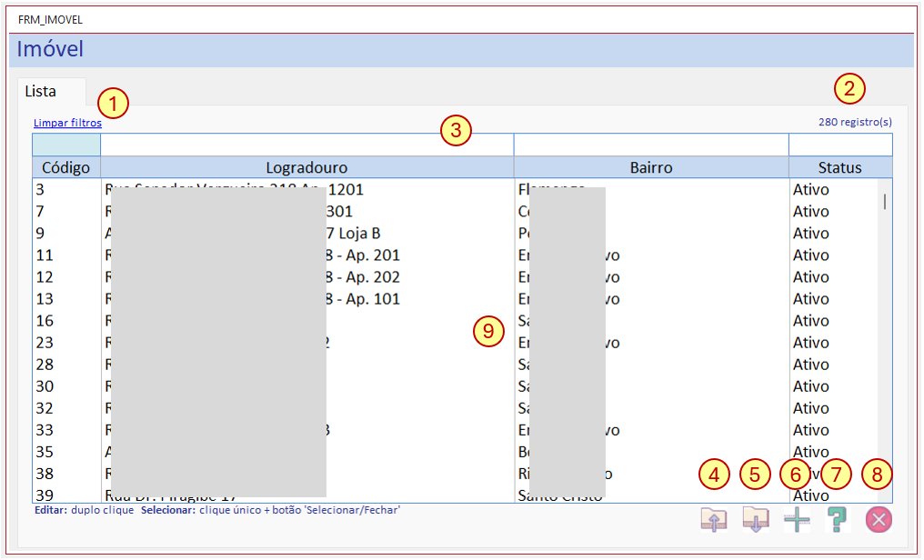Open help with the green question mark
The image size is (924, 560).
[x=838, y=519]
